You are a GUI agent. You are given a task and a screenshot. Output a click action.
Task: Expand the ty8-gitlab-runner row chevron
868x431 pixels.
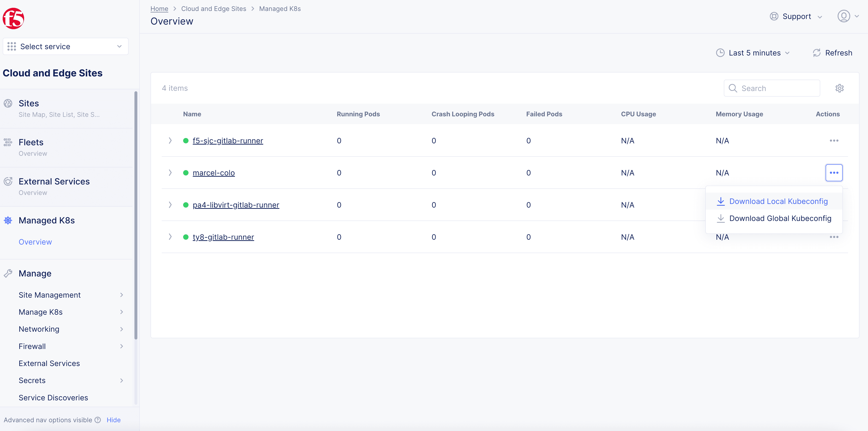coord(170,236)
